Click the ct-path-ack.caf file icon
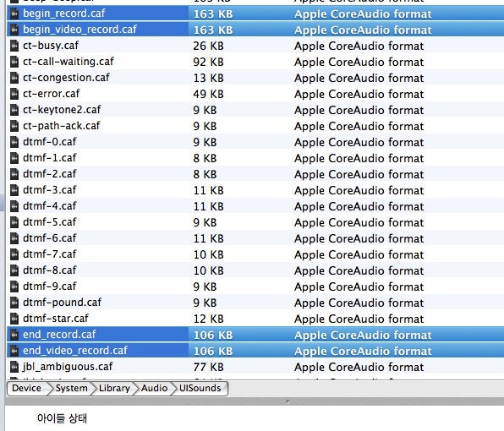The width and height of the screenshot is (504, 431). [14, 126]
